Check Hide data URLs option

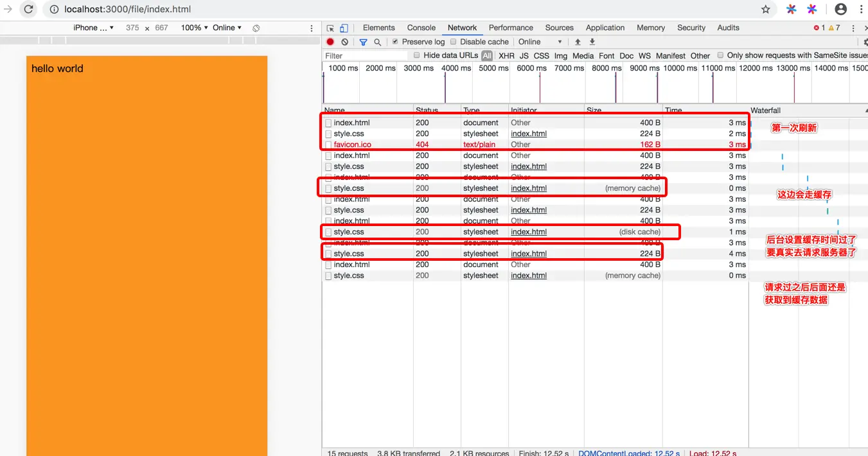pos(416,55)
